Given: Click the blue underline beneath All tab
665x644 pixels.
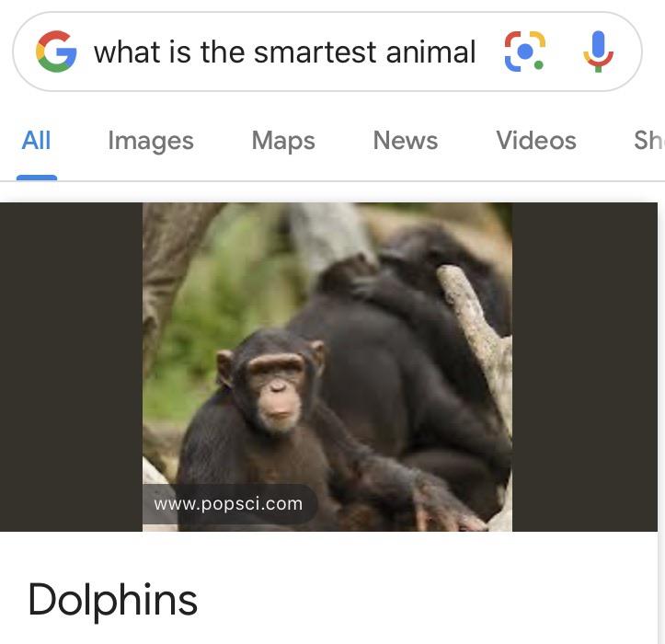Looking at the screenshot, I should [x=37, y=178].
